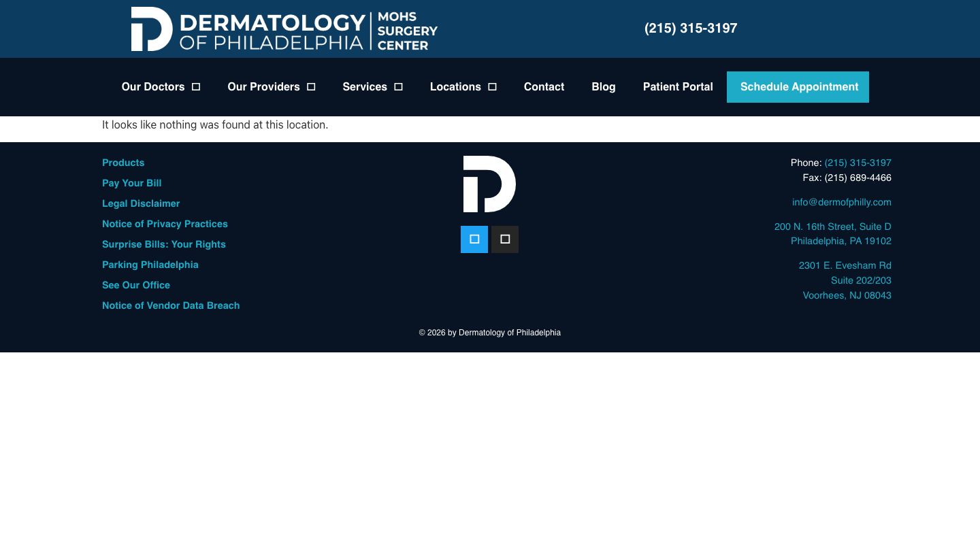View the Legal Disclaimer

click(141, 203)
